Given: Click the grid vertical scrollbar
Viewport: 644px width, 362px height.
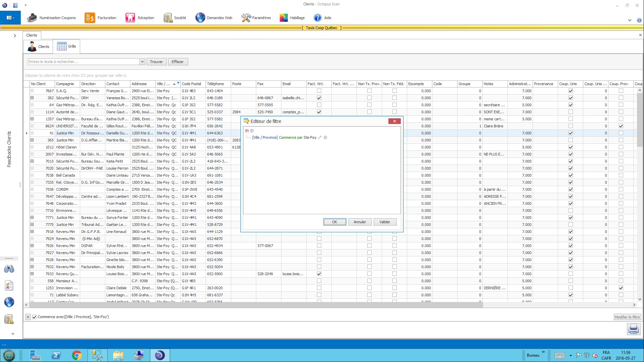Looking at the screenshot, I should (x=639, y=120).
